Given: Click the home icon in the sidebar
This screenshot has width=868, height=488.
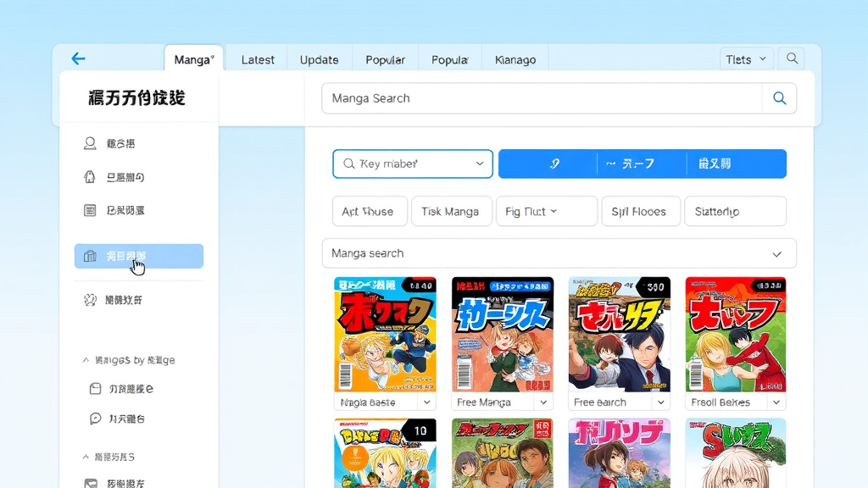Looking at the screenshot, I should coord(91,176).
